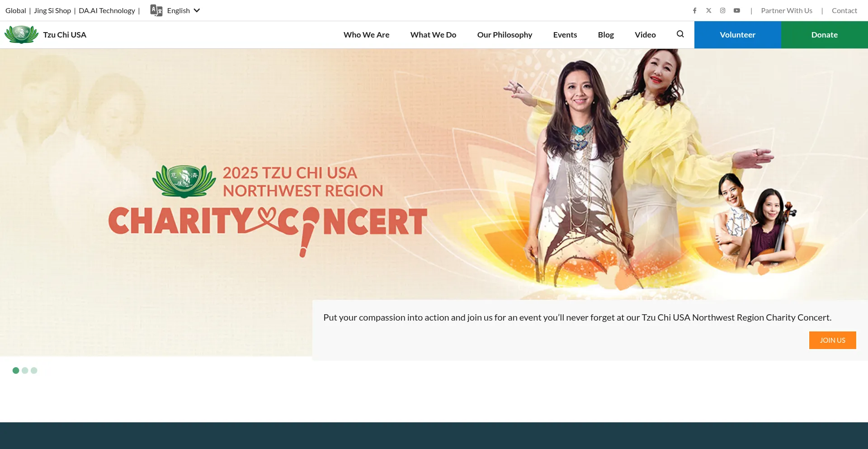The height and width of the screenshot is (449, 868).
Task: Open the Facebook social icon
Action: point(695,10)
